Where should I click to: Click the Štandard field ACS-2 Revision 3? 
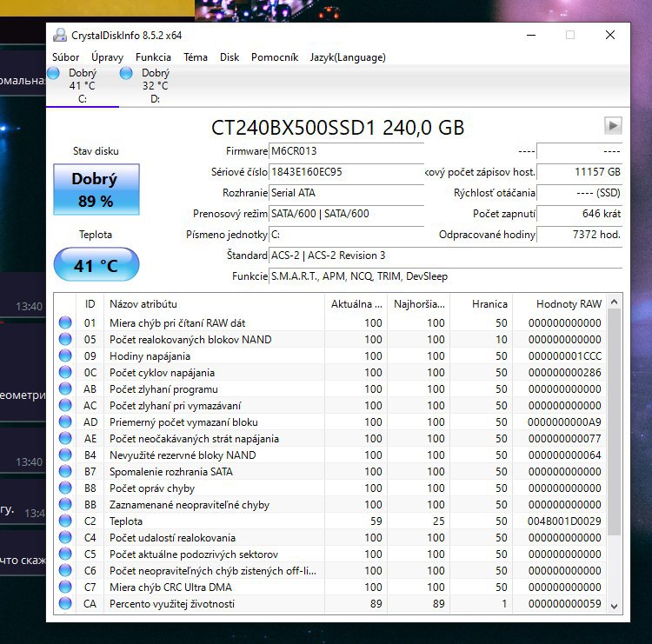point(445,255)
